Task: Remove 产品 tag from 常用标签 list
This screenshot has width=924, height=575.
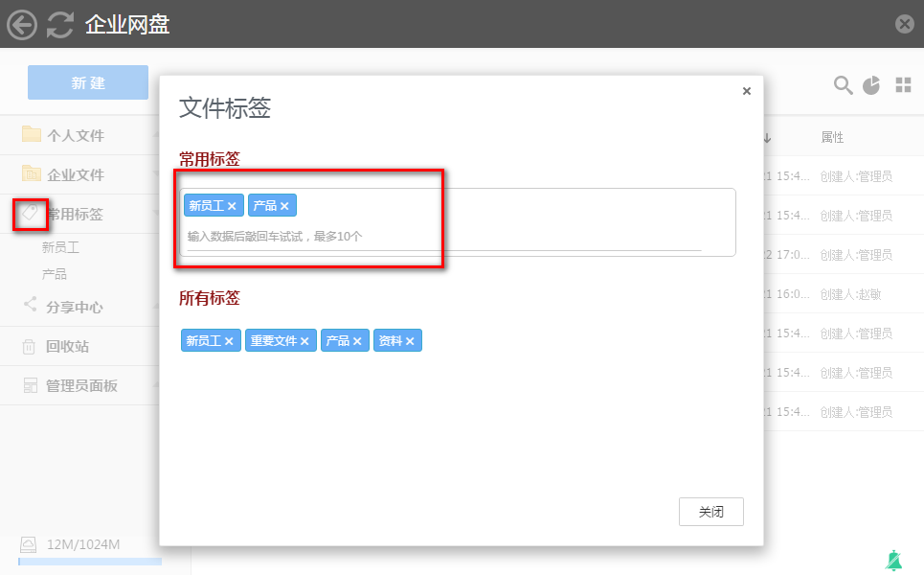Action: point(284,206)
